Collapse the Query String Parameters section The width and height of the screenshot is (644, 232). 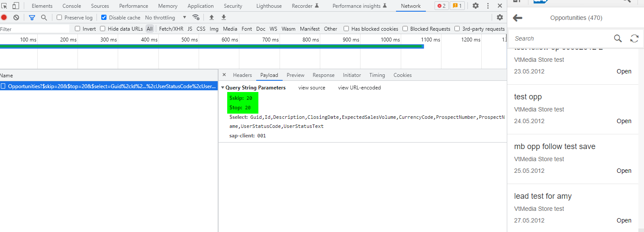223,88
